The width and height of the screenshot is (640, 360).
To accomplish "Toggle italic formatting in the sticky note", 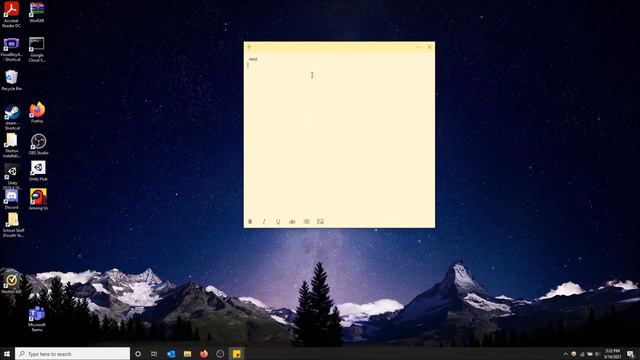I will (x=264, y=222).
